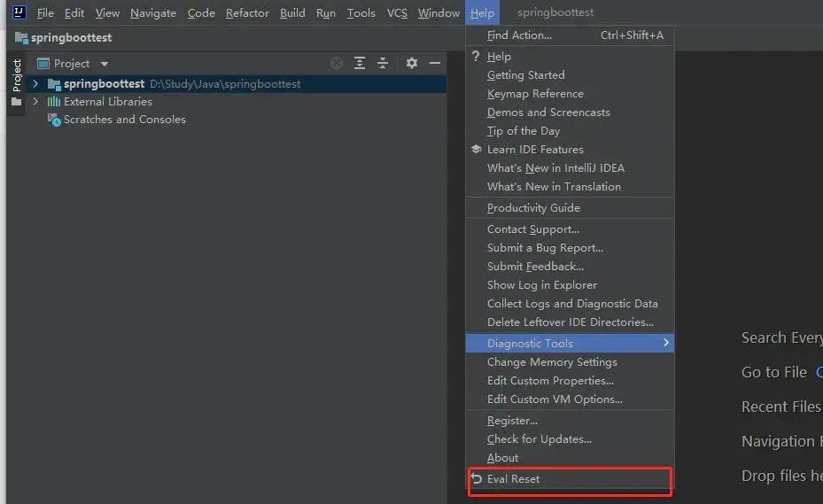Click the IntelliJ IDEA logo icon
Image resolution: width=823 pixels, height=504 pixels.
point(19,12)
